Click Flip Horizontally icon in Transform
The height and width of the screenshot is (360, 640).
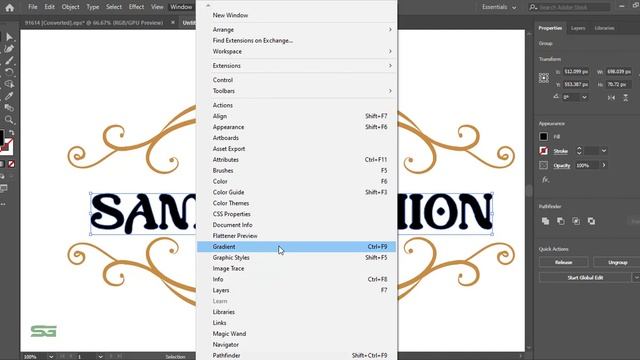611,98
